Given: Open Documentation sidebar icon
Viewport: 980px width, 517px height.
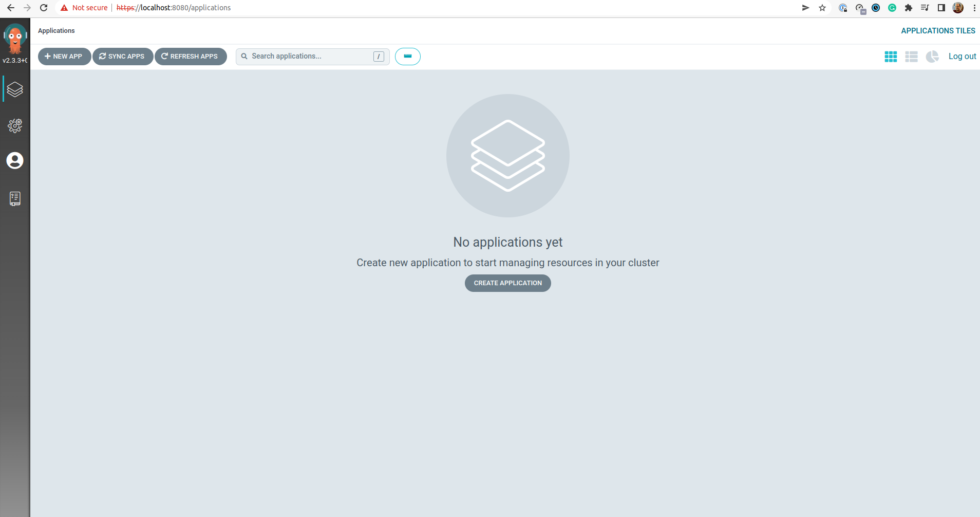Looking at the screenshot, I should coord(15,199).
